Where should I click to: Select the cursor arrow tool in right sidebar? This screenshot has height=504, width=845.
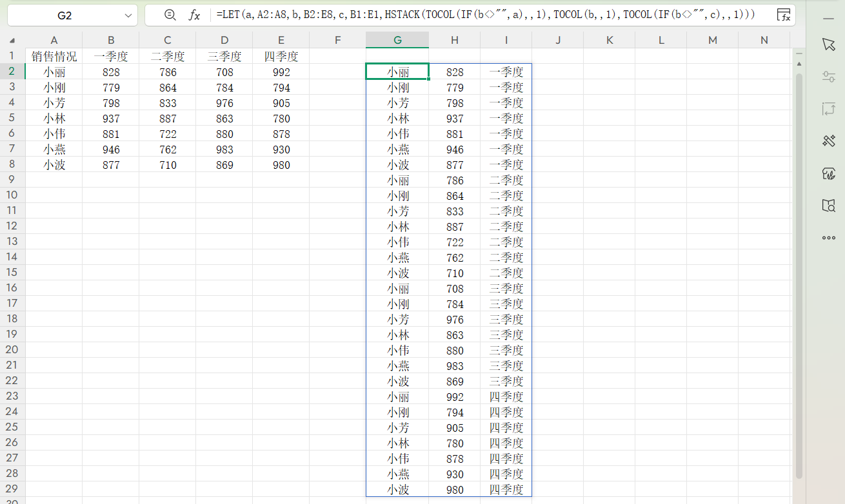[829, 44]
